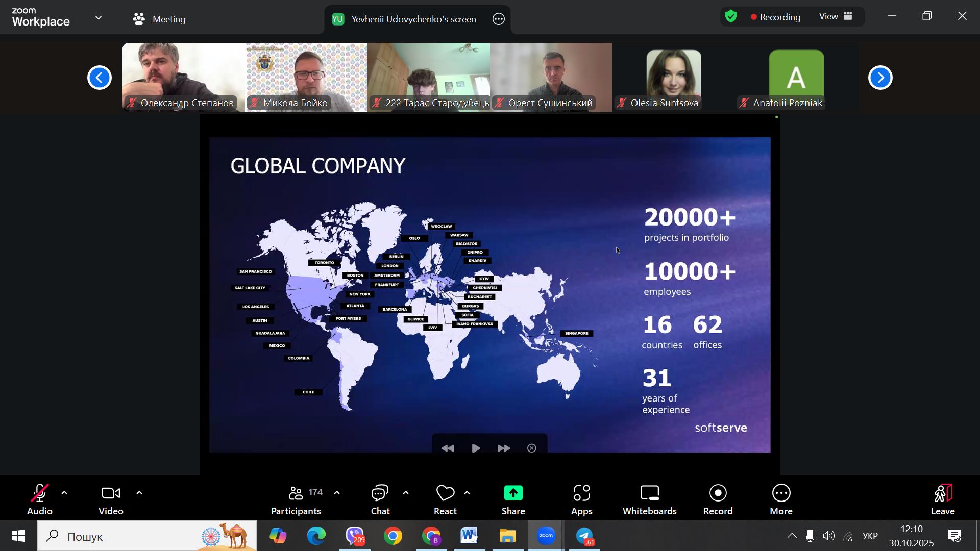The height and width of the screenshot is (551, 980).
Task: Expand the video settings arrow
Action: point(139,493)
